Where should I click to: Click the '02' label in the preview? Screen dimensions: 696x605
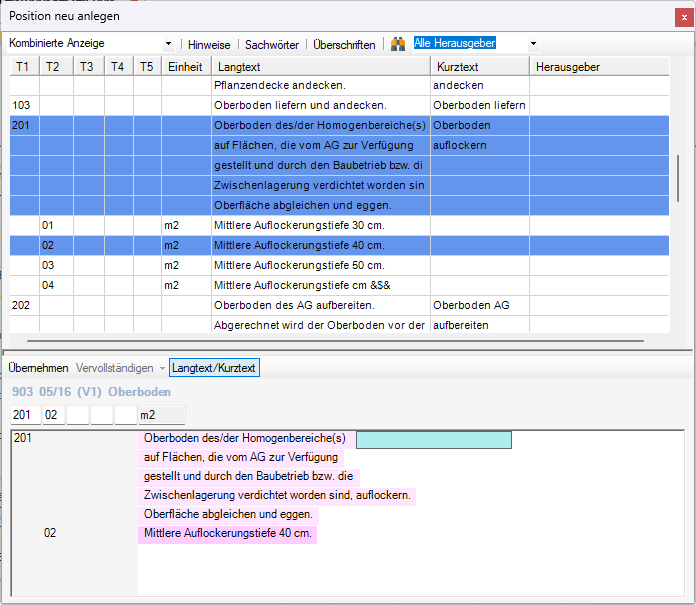pyautogui.click(x=50, y=533)
